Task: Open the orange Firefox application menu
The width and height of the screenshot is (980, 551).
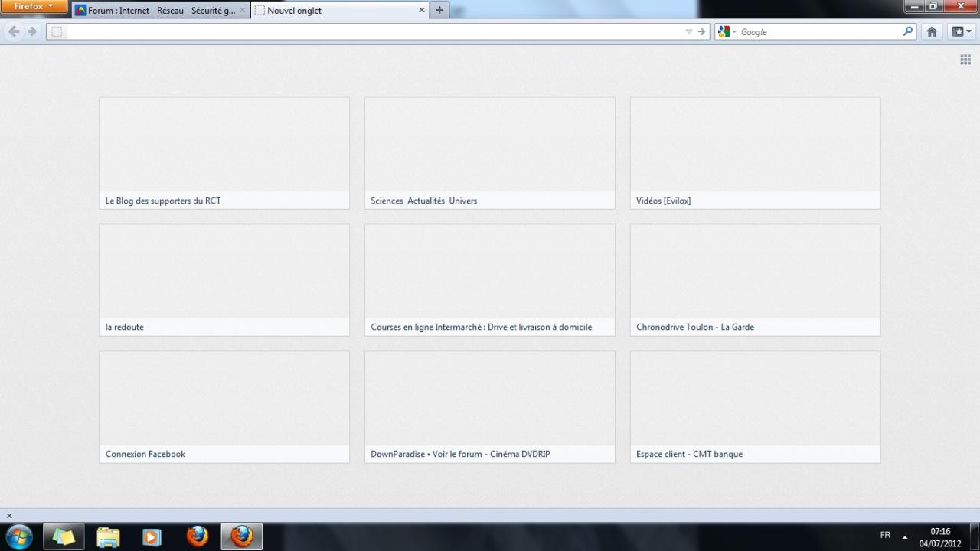Action: click(34, 7)
